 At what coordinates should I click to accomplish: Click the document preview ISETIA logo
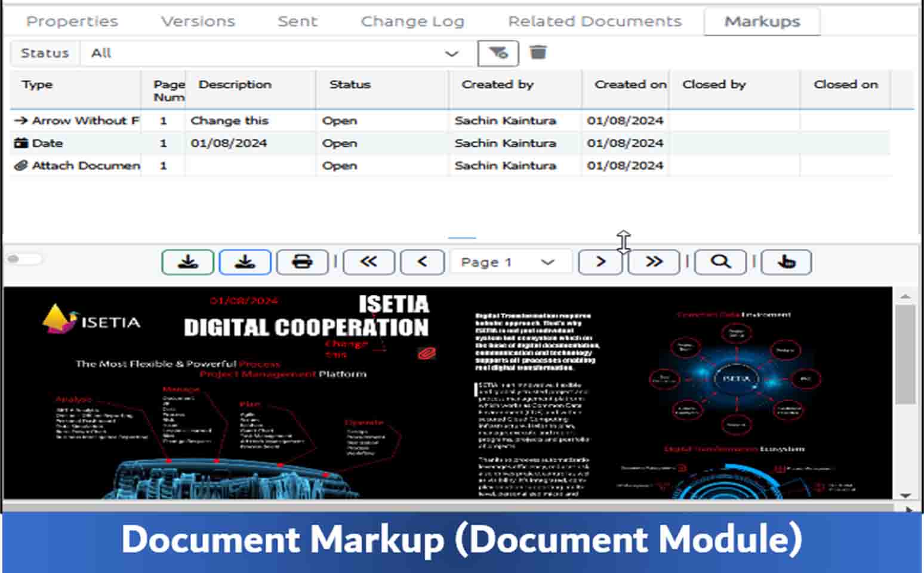[x=91, y=320]
